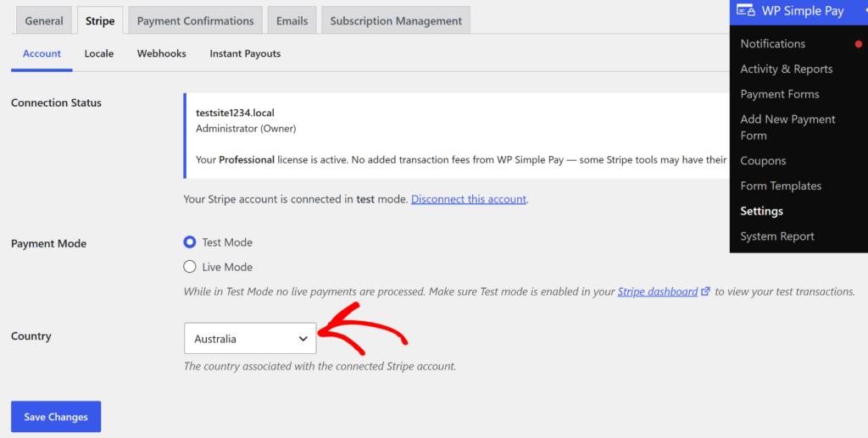Viewport: 868px width, 438px height.
Task: Open Coupons menu item
Action: pyautogui.click(x=763, y=161)
